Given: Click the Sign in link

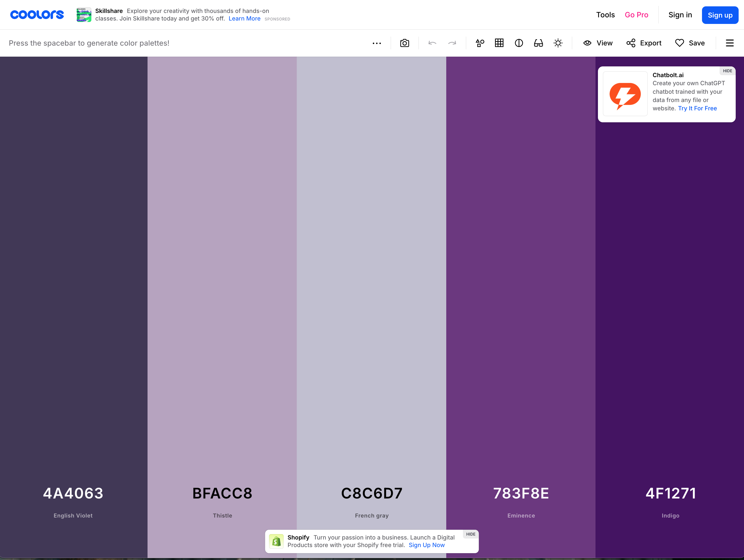Looking at the screenshot, I should 680,15.
